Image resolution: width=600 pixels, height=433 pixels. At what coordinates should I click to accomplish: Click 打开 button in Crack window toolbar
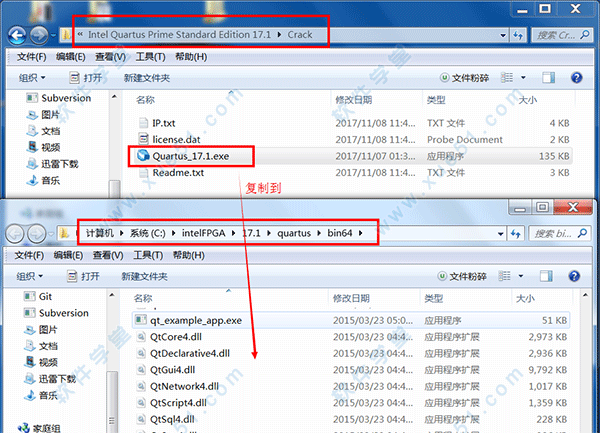(x=86, y=78)
